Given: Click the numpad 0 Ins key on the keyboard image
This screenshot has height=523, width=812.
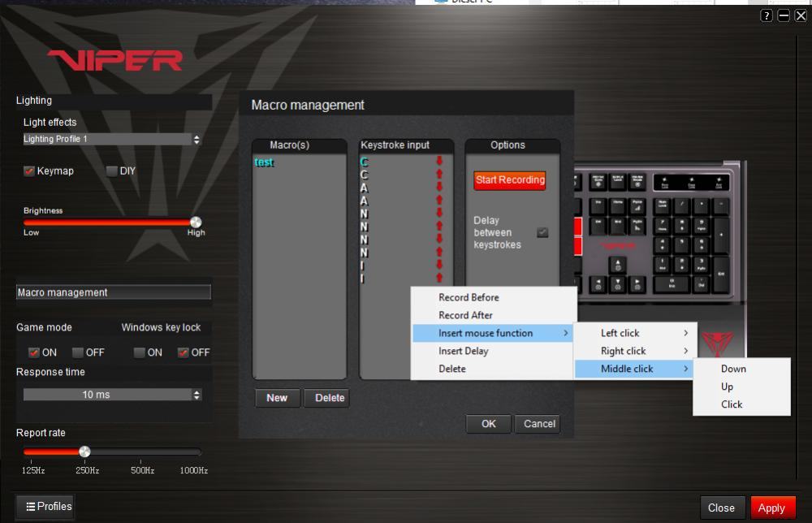Looking at the screenshot, I should 672,284.
